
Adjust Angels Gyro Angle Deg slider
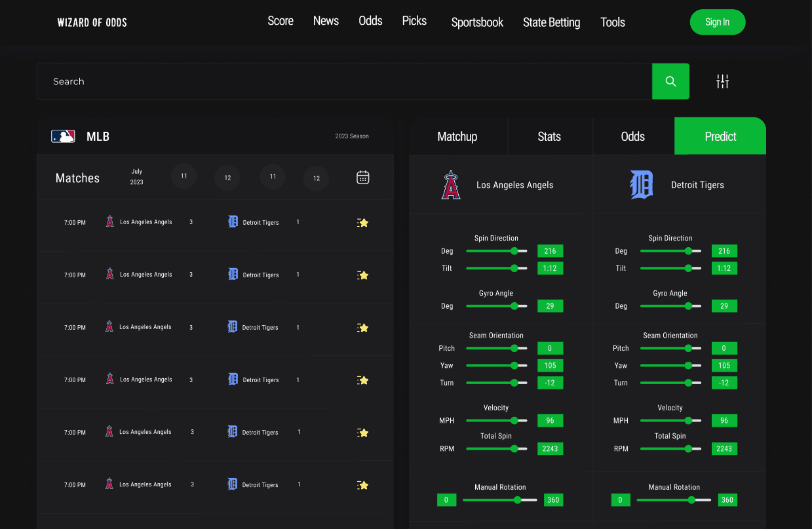(x=497, y=306)
